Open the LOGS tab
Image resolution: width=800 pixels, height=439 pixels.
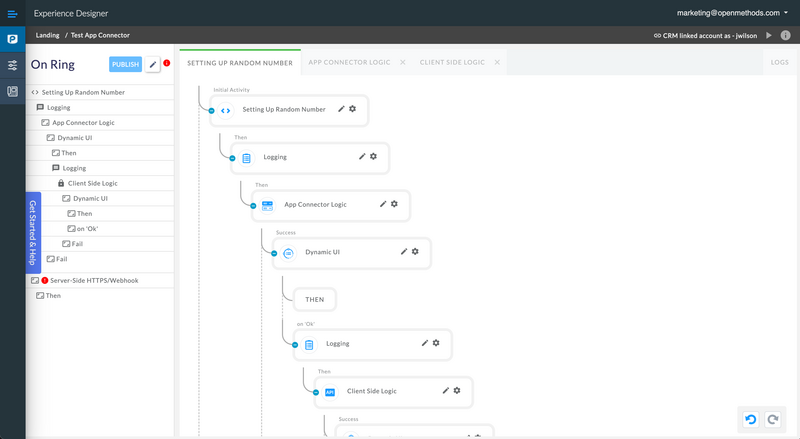point(779,62)
